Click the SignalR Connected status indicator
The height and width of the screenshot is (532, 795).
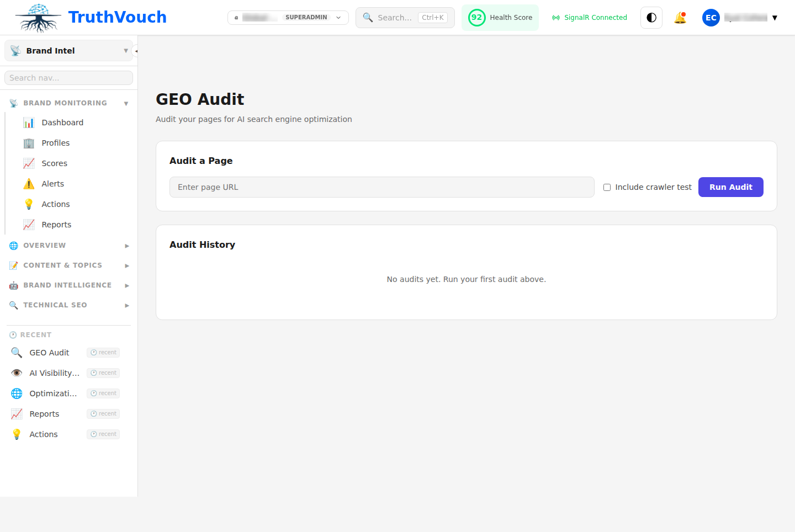point(589,17)
